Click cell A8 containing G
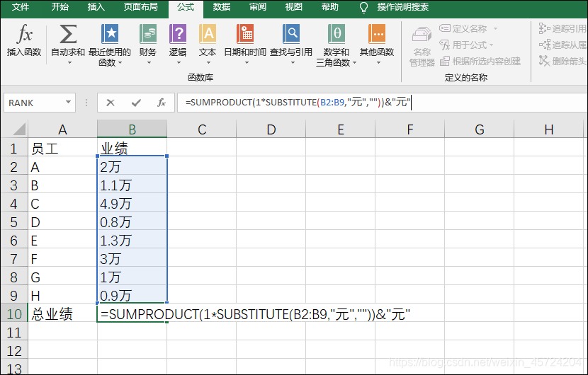Screen dimensions: 588x375 pyautogui.click(x=62, y=277)
